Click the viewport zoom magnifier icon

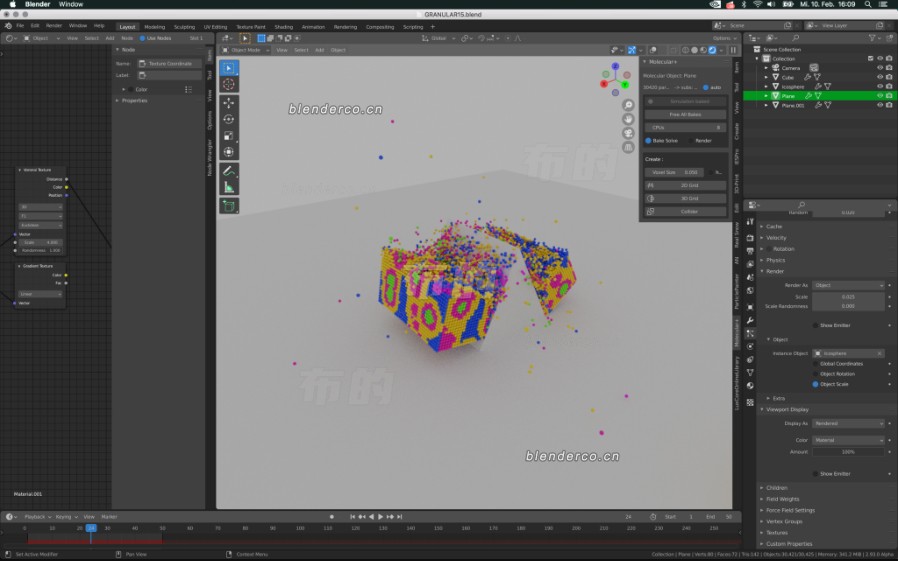tap(628, 105)
